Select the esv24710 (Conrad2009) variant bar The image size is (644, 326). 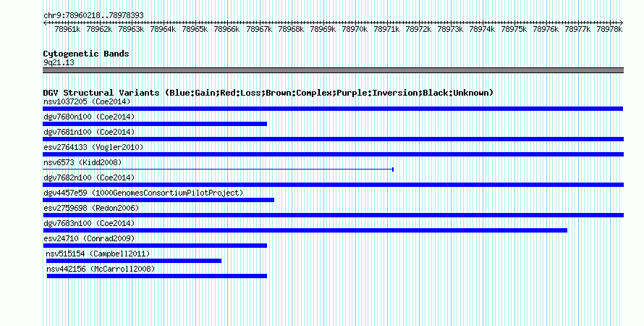[x=155, y=246]
